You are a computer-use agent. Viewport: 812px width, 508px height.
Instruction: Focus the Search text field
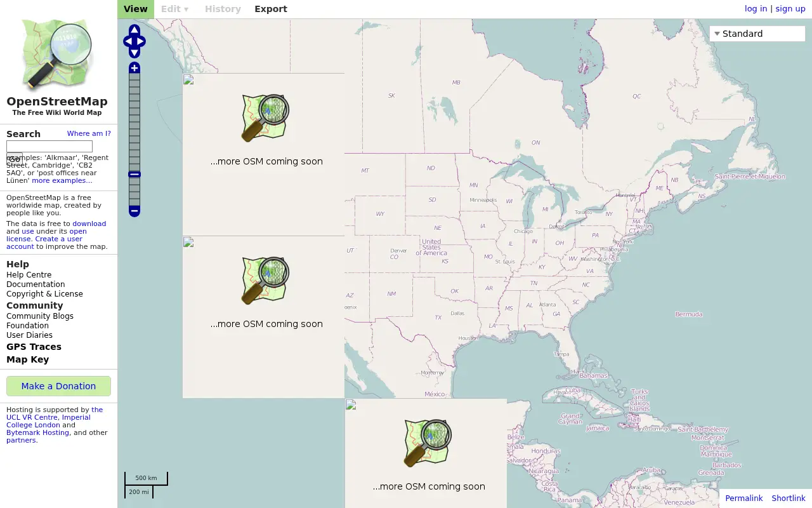point(49,147)
